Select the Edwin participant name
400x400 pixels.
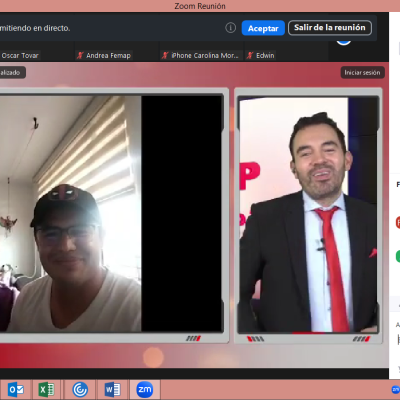(x=265, y=55)
